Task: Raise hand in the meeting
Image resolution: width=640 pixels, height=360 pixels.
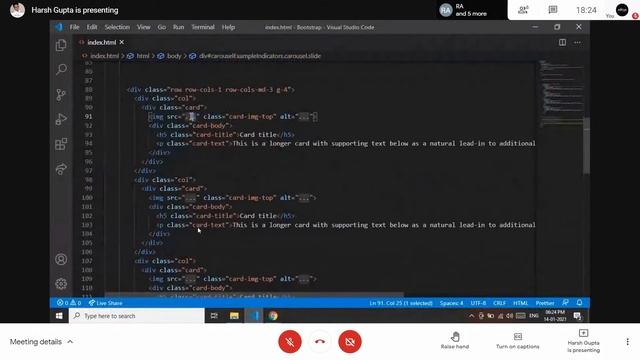Action: coord(455,340)
